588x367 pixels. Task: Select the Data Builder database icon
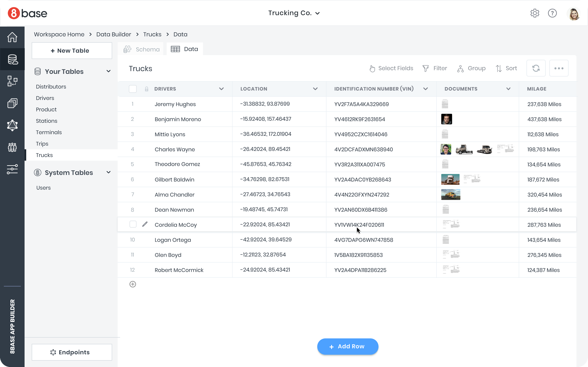pos(12,59)
